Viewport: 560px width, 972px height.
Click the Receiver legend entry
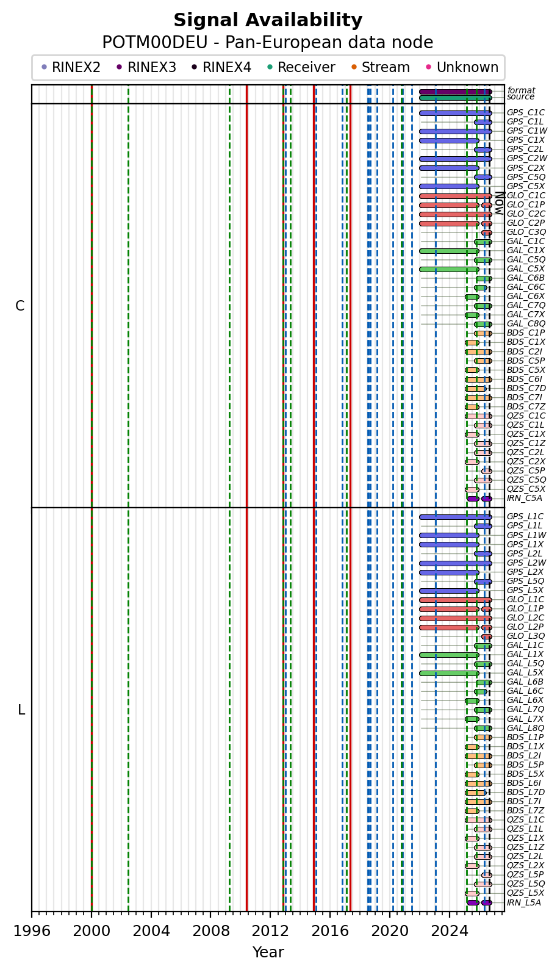click(x=301, y=67)
